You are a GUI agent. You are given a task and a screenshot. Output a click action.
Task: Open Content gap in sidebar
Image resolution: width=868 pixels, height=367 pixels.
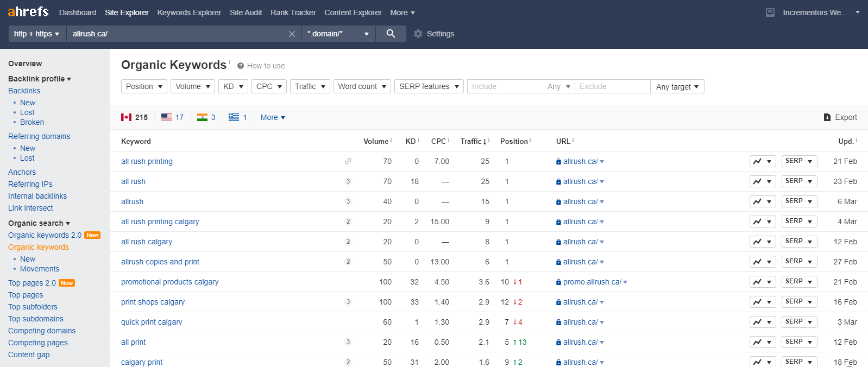(x=29, y=355)
